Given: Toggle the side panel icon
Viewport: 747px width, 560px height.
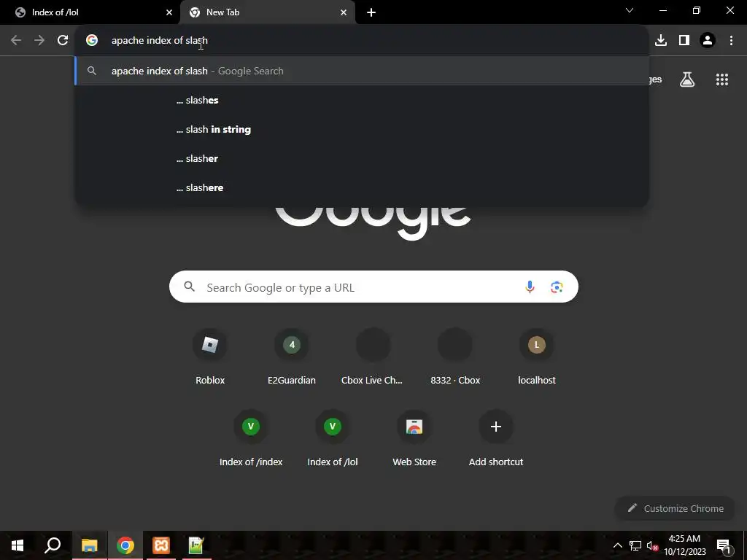Looking at the screenshot, I should 684,41.
